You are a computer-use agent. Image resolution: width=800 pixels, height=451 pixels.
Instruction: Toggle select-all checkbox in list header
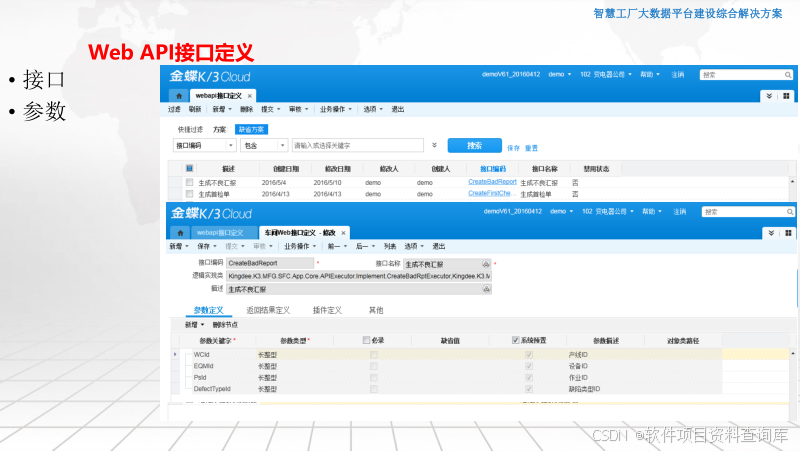189,168
